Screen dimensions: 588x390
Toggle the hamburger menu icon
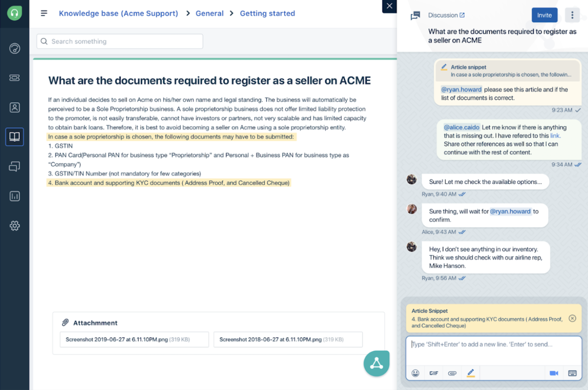tap(44, 13)
